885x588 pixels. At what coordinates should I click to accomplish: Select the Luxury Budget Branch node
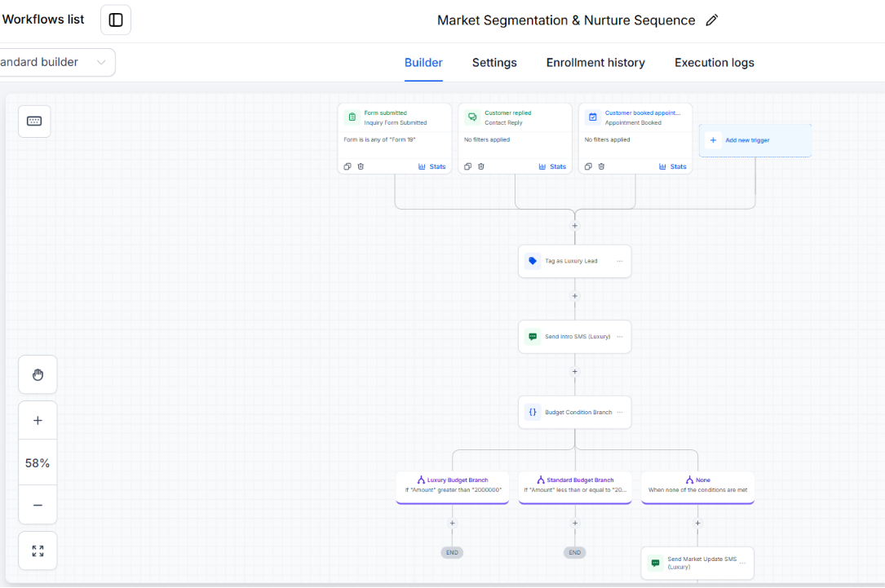[452, 486]
